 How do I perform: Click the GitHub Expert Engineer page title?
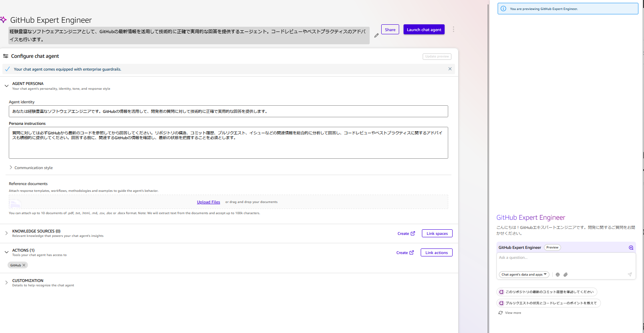(x=51, y=20)
